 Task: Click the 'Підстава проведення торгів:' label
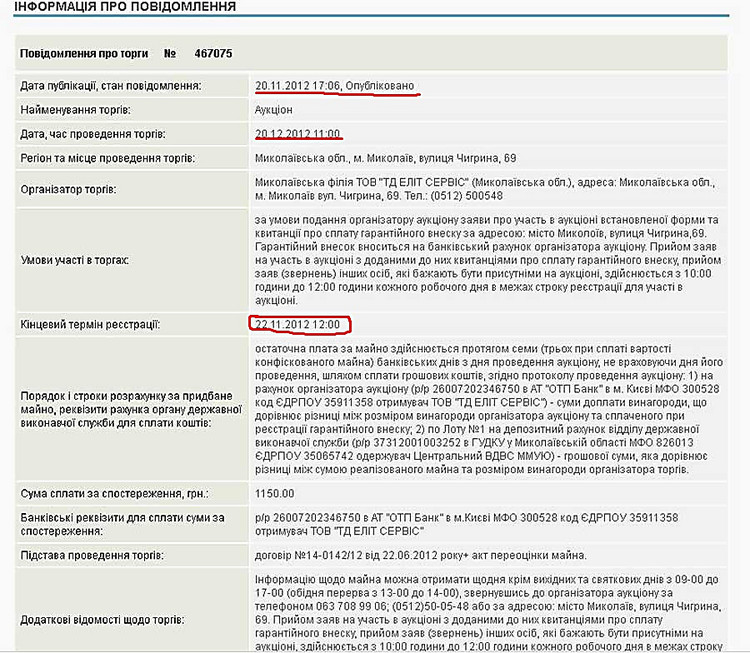pos(93,555)
